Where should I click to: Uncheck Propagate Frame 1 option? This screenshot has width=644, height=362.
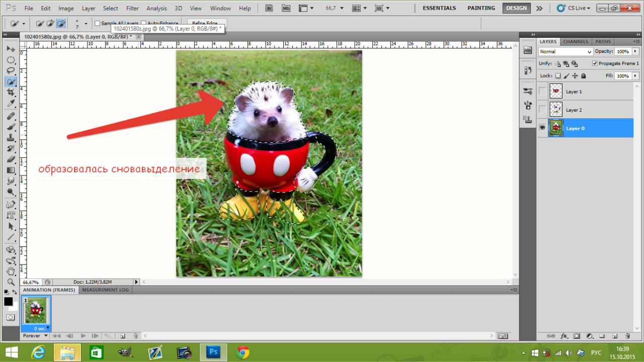click(x=595, y=63)
